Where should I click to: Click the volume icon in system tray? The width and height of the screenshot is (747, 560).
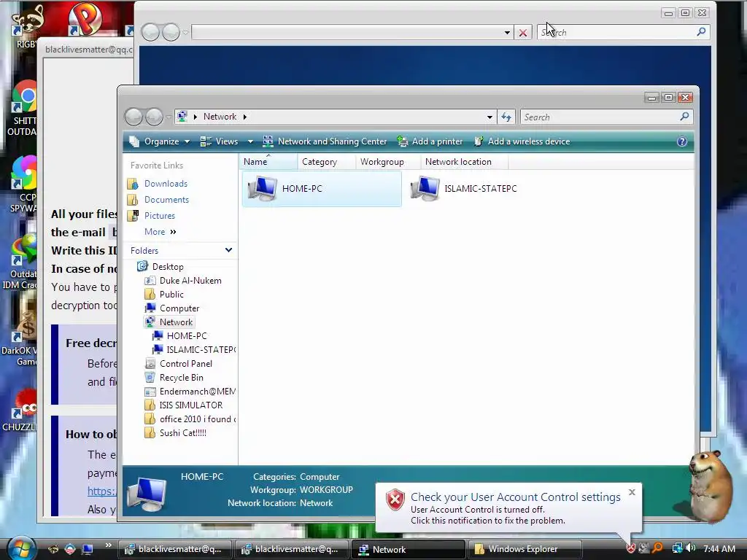tap(690, 548)
